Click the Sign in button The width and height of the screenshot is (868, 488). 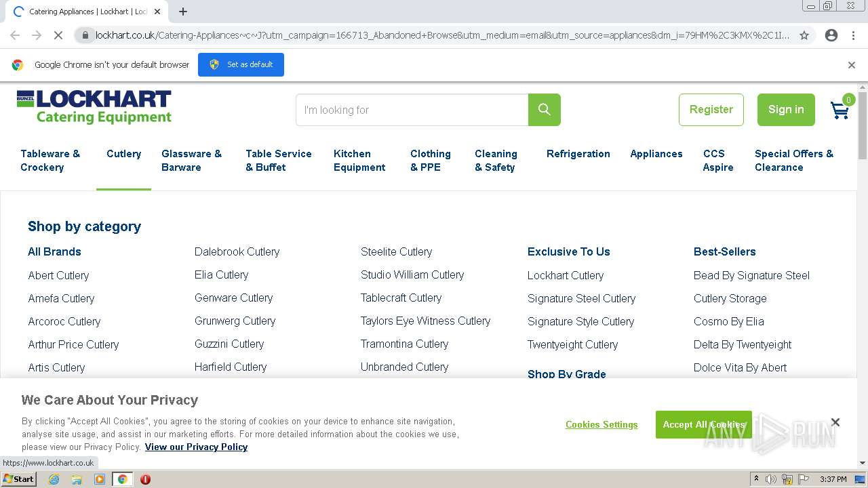point(786,110)
